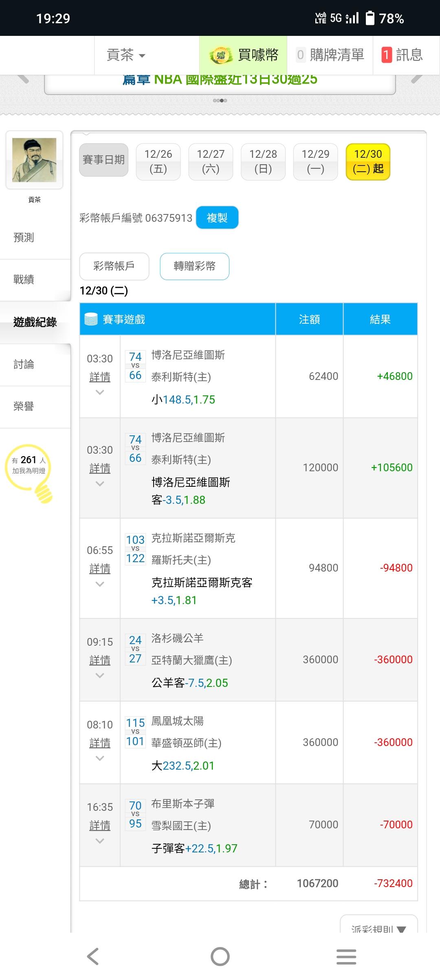Image resolution: width=440 pixels, height=980 pixels.
Task: Open 詳情 link for 09:15 game
Action: click(100, 660)
